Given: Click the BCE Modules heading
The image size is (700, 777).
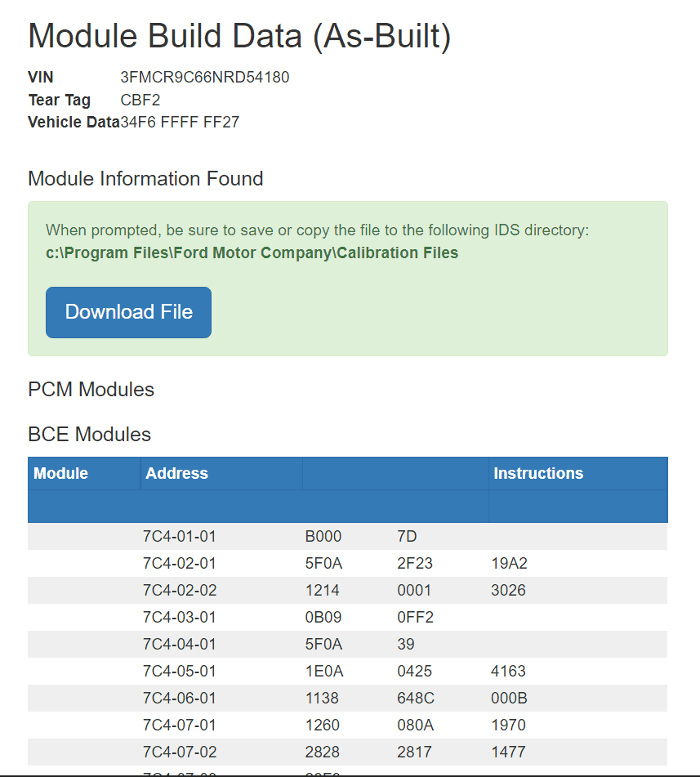Looking at the screenshot, I should (x=89, y=434).
